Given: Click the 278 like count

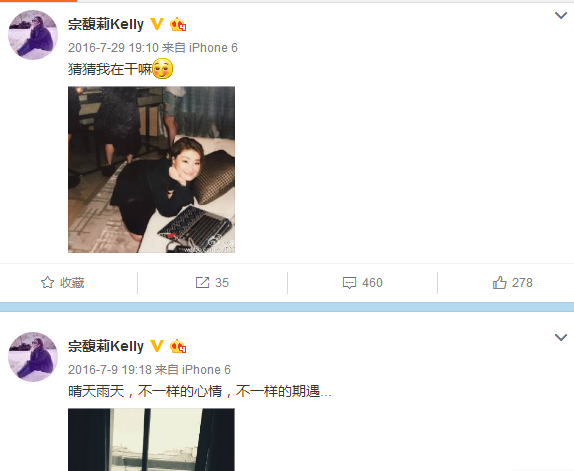Looking at the screenshot, I should tap(522, 283).
